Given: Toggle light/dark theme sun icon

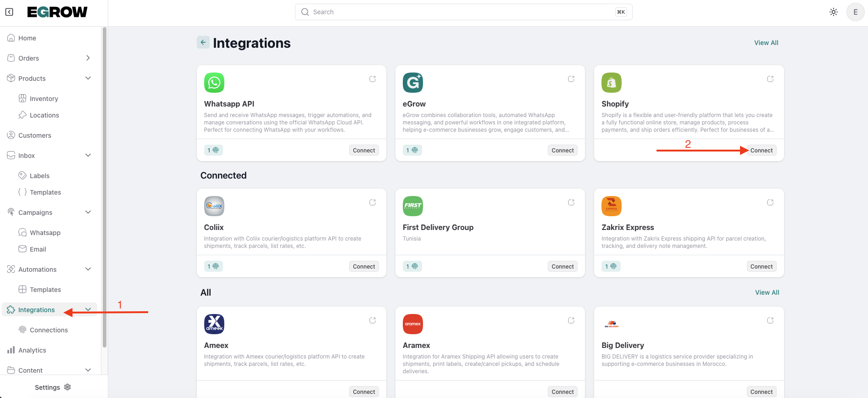Looking at the screenshot, I should [x=834, y=12].
